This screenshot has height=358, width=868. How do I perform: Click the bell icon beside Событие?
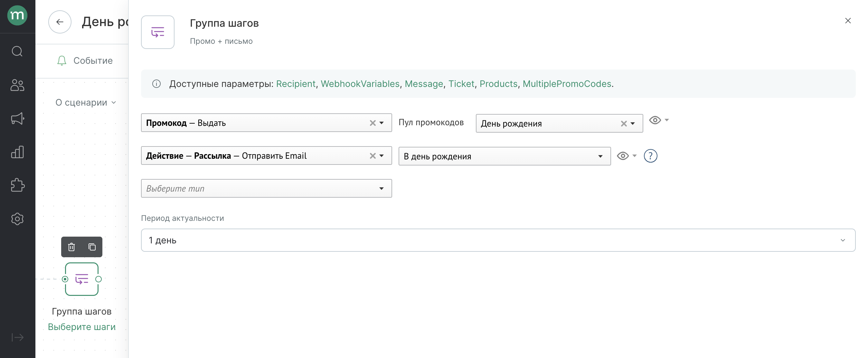click(x=62, y=61)
